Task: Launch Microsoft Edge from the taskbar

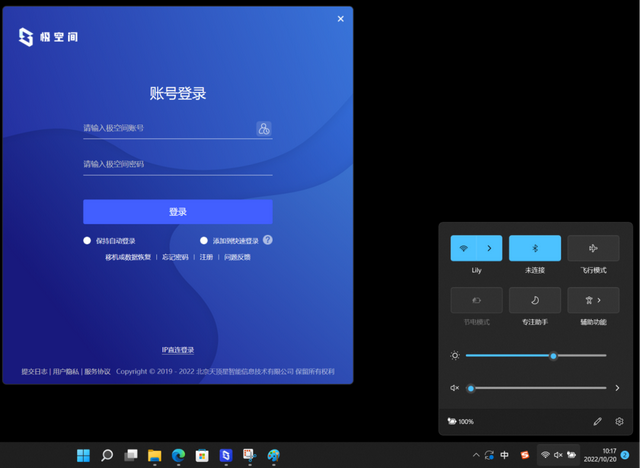Action: (x=178, y=455)
